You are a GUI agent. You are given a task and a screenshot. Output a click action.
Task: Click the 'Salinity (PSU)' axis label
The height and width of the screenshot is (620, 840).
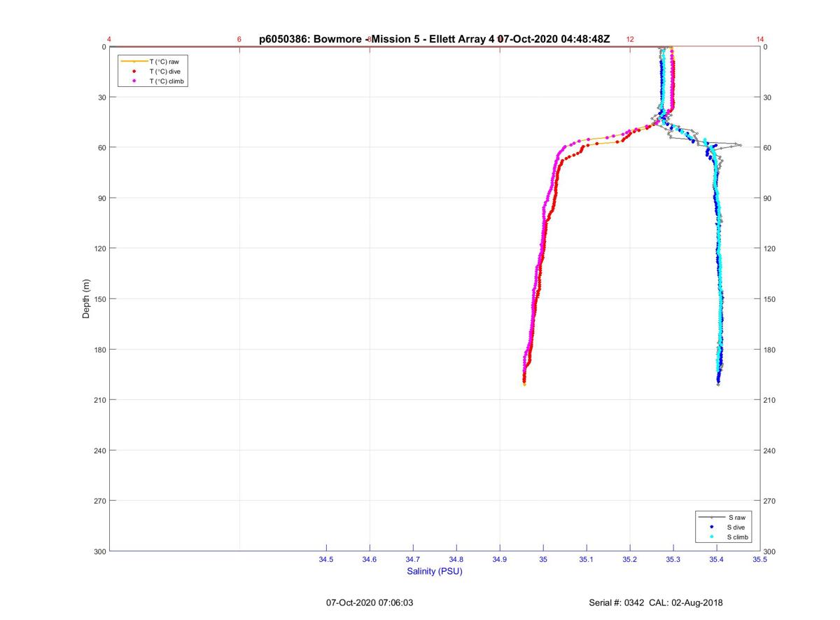pyautogui.click(x=435, y=572)
